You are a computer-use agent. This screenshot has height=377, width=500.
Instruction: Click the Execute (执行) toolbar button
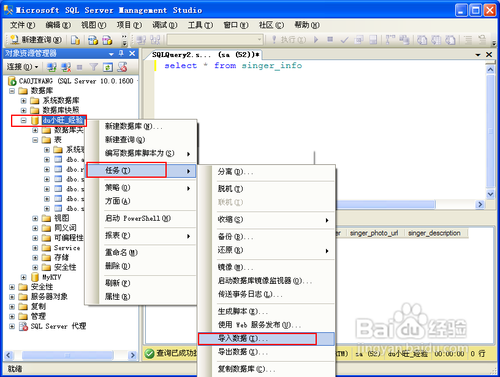pos(289,40)
